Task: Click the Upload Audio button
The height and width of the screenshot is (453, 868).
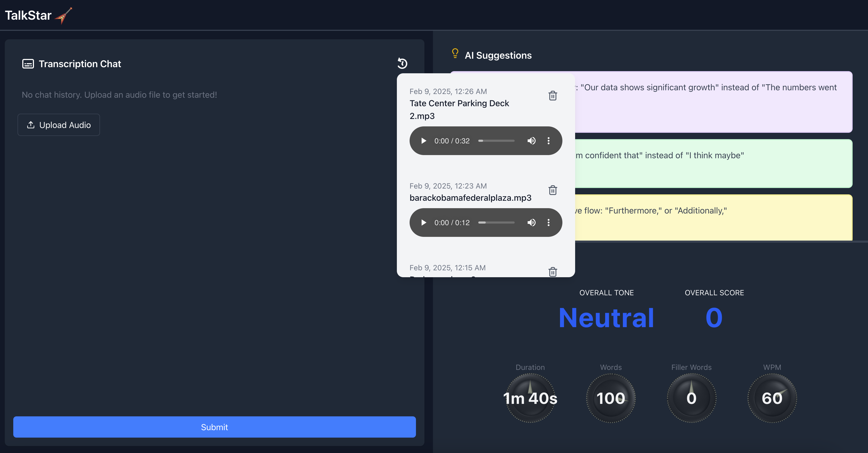Action: pos(59,125)
